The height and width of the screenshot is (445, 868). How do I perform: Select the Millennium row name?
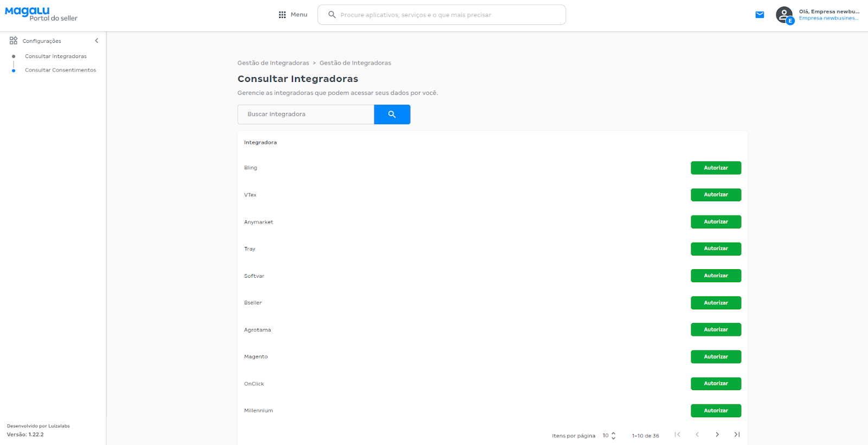[259, 411]
